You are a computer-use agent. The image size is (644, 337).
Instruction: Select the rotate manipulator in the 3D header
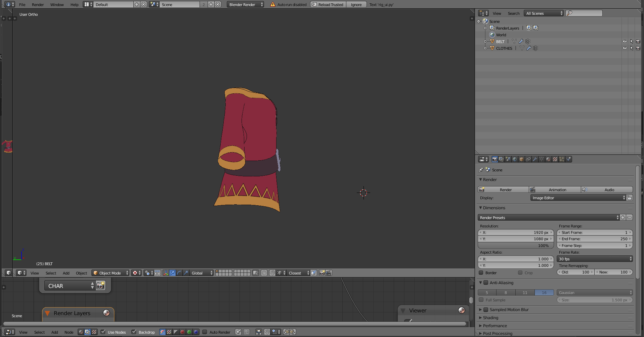click(179, 273)
